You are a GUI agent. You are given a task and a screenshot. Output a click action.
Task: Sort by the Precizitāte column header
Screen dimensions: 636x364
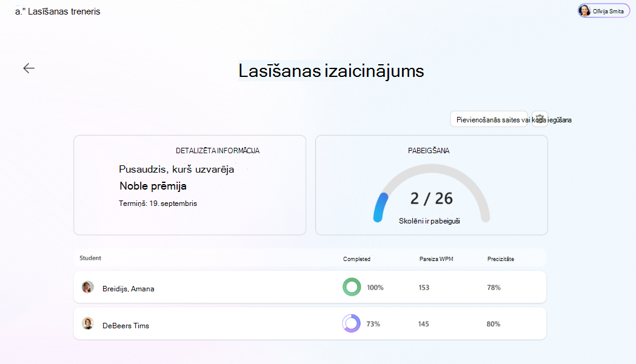click(501, 259)
